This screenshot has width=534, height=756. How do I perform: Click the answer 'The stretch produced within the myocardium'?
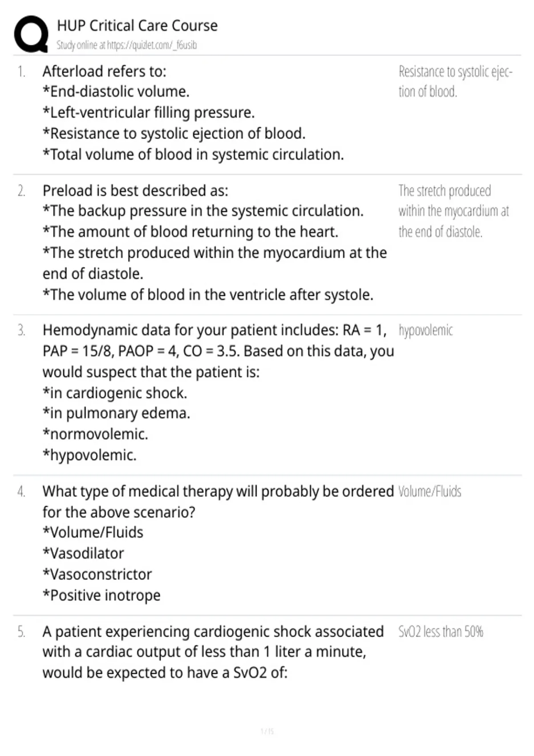click(453, 211)
